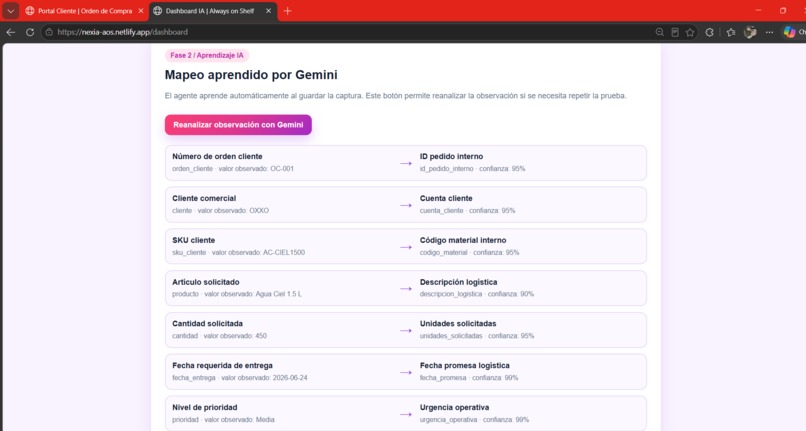
Task: Click the arrow in Nivel de prioridad row
Action: [406, 414]
